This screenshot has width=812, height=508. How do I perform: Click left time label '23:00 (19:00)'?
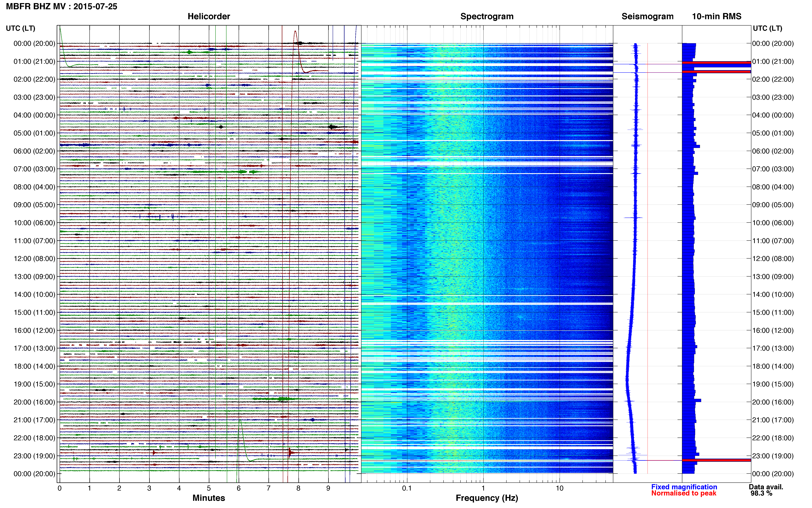(x=34, y=456)
